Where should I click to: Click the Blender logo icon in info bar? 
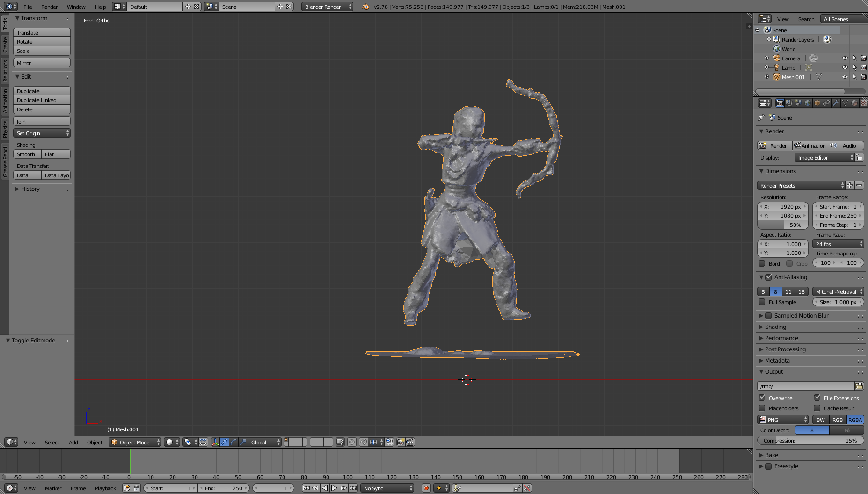coord(365,7)
